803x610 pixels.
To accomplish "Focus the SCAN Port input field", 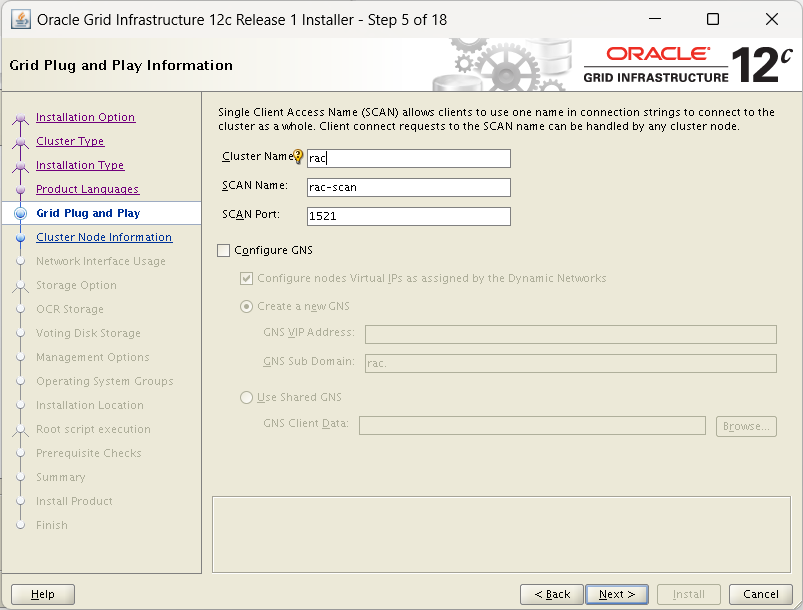I will pos(409,216).
